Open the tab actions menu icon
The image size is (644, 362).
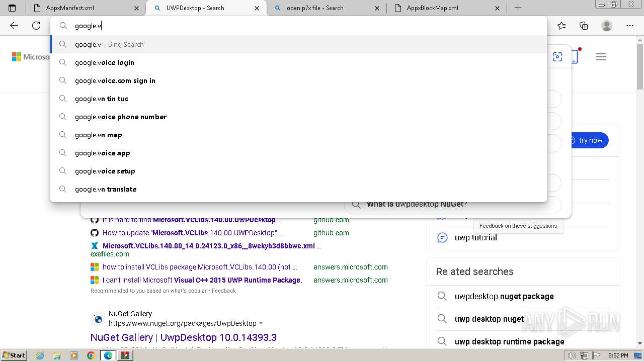pos(12,8)
